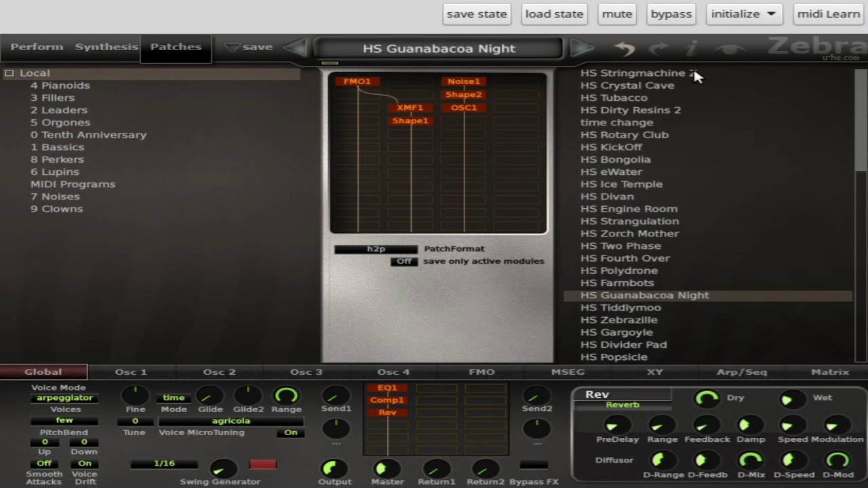Click the Fine tune knob
Image resolution: width=868 pixels, height=488 pixels.
[x=135, y=395]
